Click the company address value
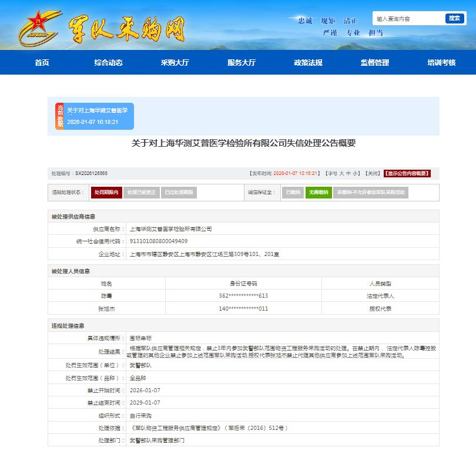 tap(205, 254)
